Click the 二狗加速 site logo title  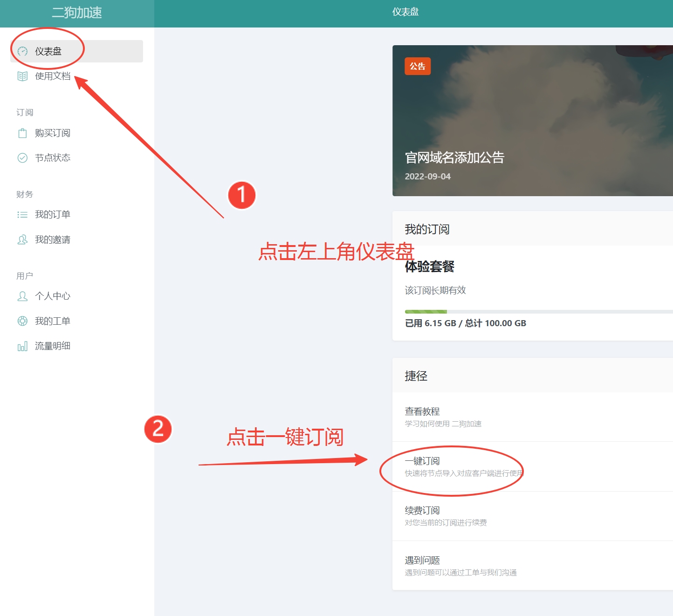coord(77,13)
